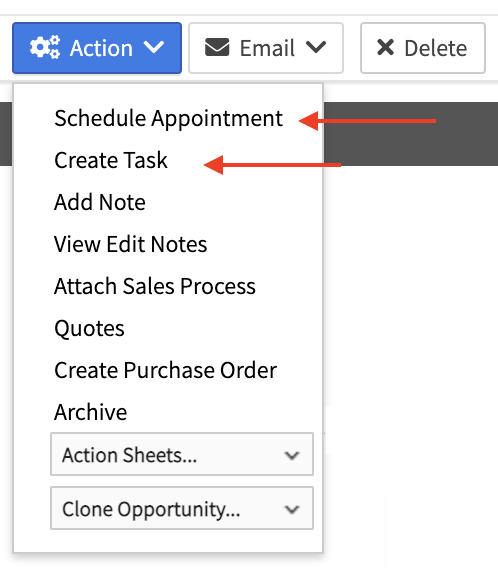
Task: Select Create Purchase Order
Action: click(x=166, y=370)
